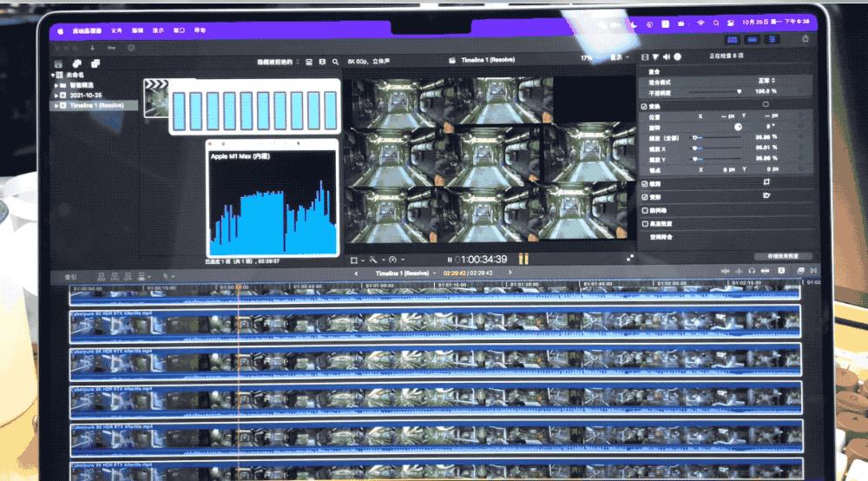
Task: Select Timeline 1 (Resolve) in the library sidebar
Action: (95, 104)
